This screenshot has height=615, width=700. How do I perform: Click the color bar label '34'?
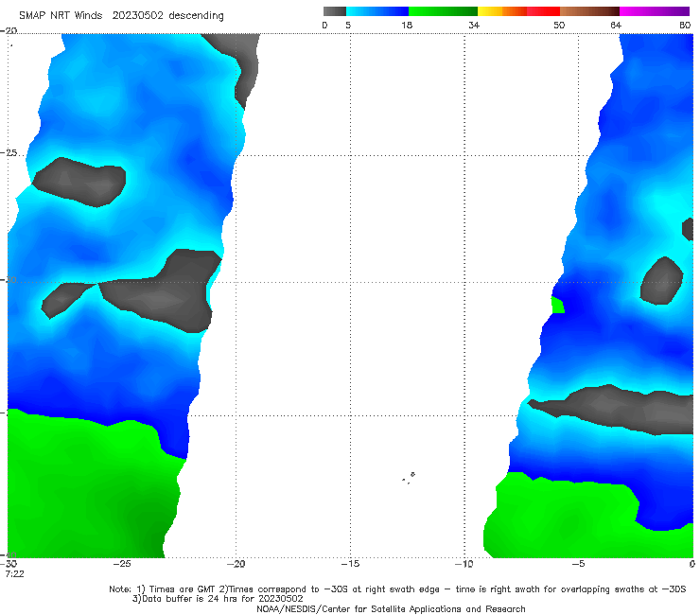point(474,26)
